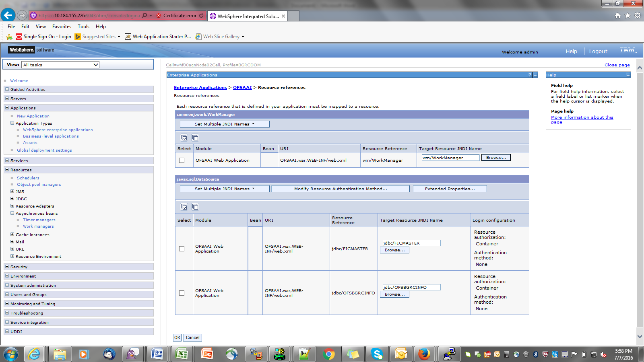
Task: Minimize the Help portlet
Action: pyautogui.click(x=628, y=75)
